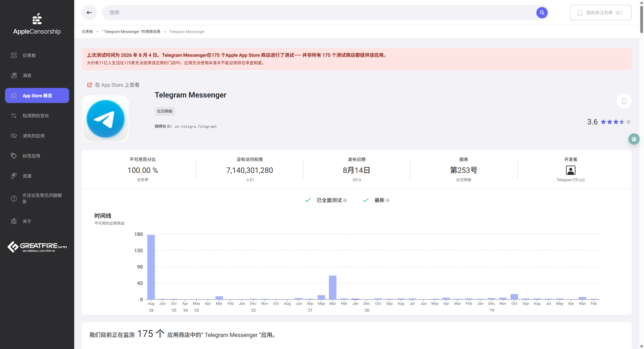This screenshot has width=644, height=349.
Task: Click the 8月14日 release date value
Action: click(x=356, y=170)
